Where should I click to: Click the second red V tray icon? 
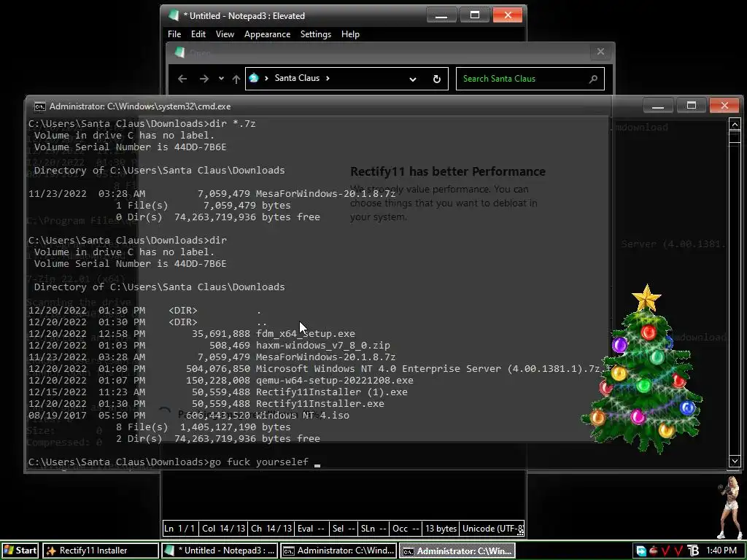pyautogui.click(x=679, y=551)
